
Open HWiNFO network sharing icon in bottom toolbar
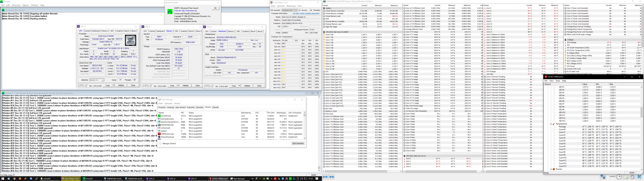click(x=603, y=177)
